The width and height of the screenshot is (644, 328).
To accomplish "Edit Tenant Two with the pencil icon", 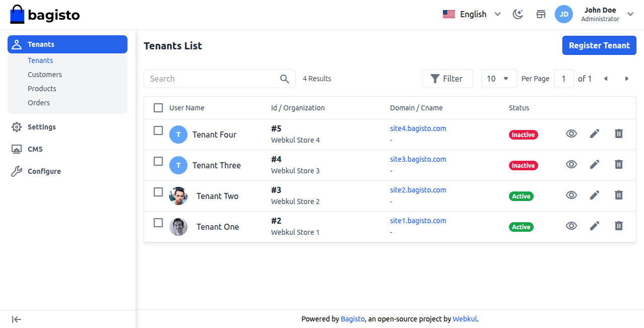I will 595,195.
